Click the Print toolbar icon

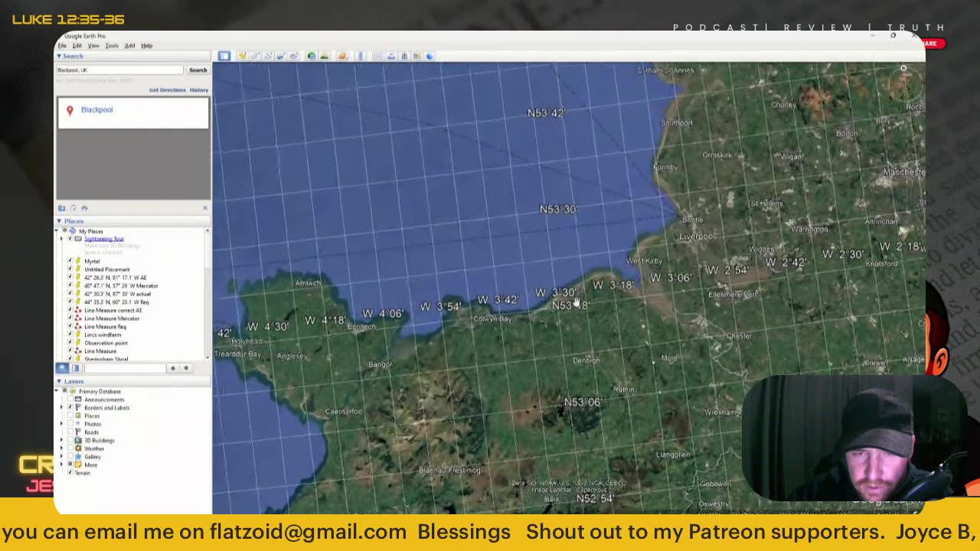[391, 56]
